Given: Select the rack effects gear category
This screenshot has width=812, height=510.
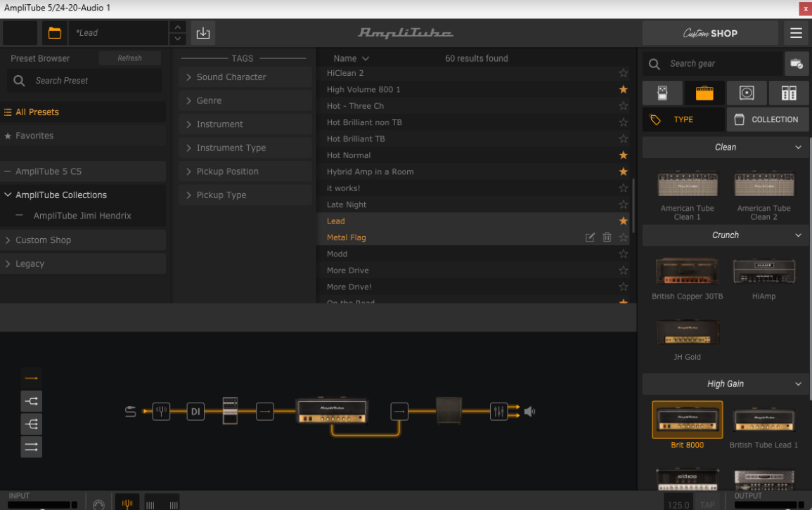Looking at the screenshot, I should tap(789, 93).
